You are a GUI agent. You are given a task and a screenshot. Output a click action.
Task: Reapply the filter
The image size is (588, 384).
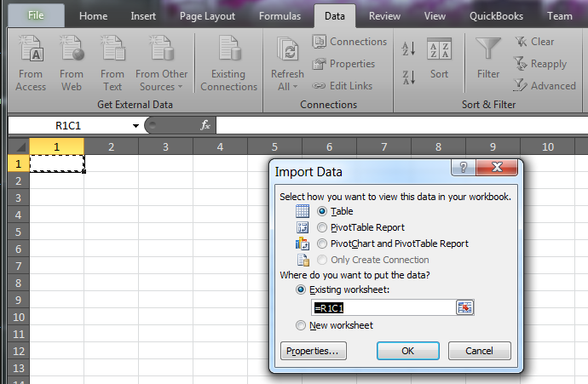tap(540, 64)
